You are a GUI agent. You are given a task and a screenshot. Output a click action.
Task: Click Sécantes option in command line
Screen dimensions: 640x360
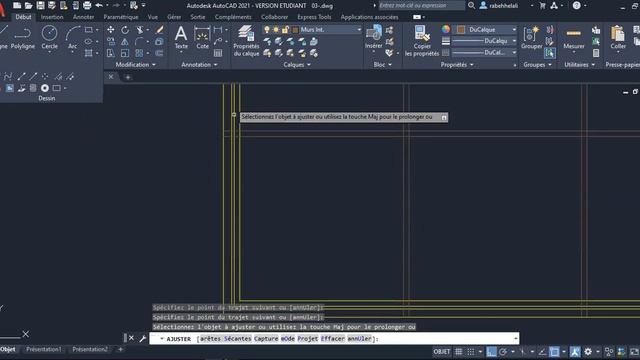tap(238, 339)
